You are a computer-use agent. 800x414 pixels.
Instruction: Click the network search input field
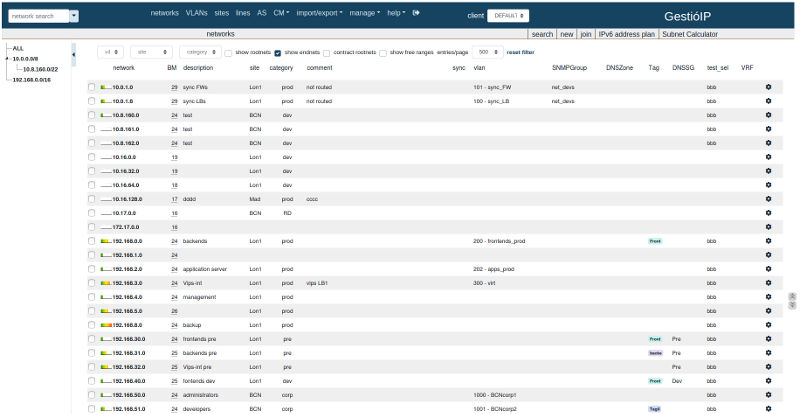tap(39, 16)
